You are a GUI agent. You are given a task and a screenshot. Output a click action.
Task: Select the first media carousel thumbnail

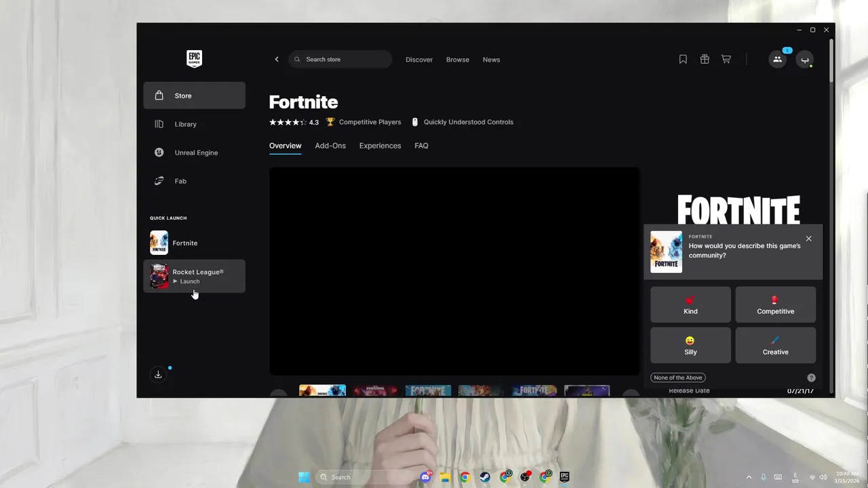pos(323,391)
